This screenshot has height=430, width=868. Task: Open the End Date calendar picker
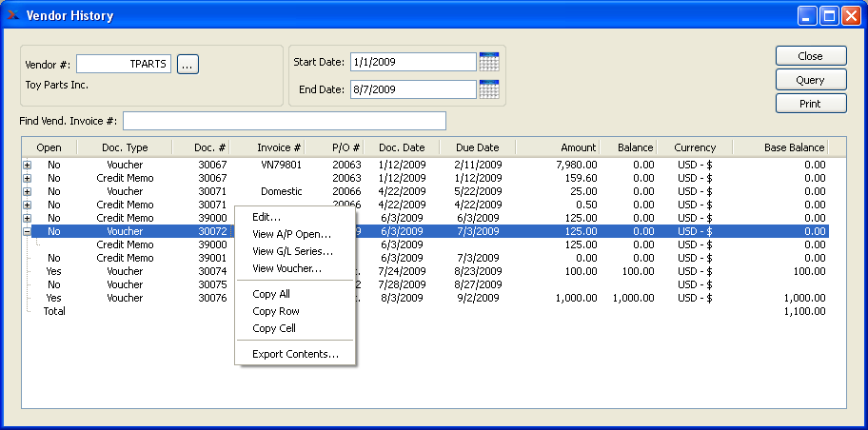pos(489,89)
